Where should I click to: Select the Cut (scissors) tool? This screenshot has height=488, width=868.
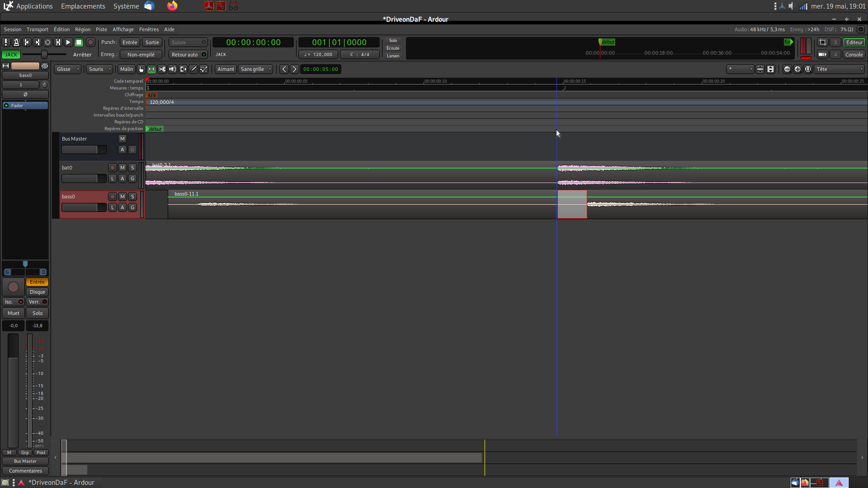click(x=162, y=69)
